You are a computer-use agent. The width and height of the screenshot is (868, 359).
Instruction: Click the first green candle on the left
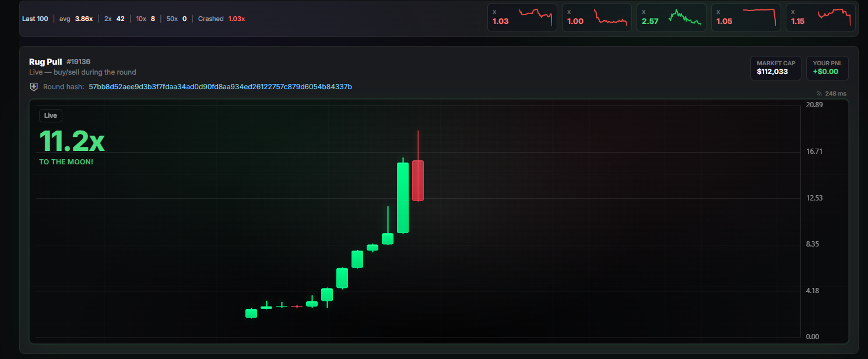pyautogui.click(x=251, y=314)
